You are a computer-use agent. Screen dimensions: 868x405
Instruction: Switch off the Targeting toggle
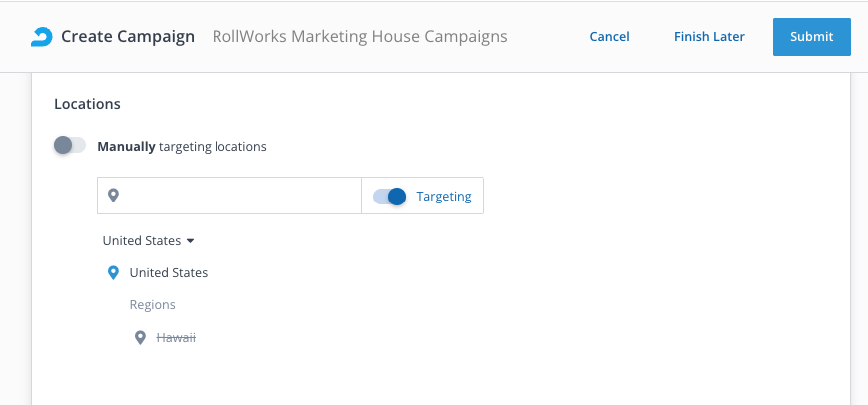(390, 197)
